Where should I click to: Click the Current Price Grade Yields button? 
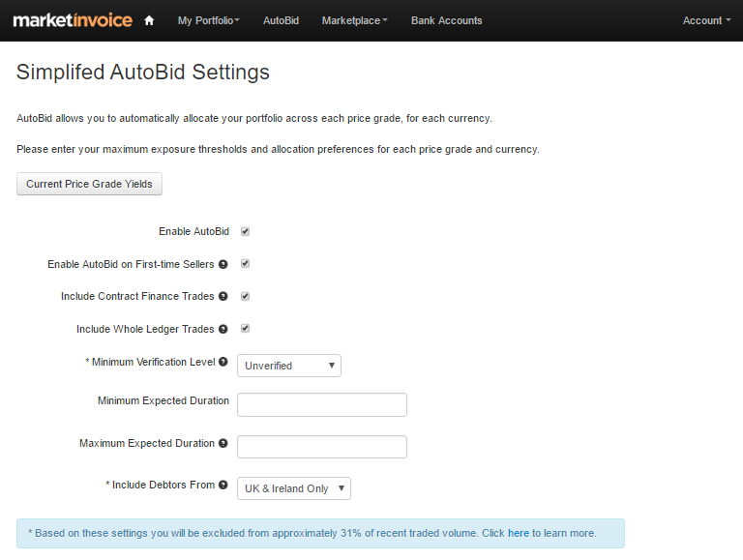click(89, 184)
